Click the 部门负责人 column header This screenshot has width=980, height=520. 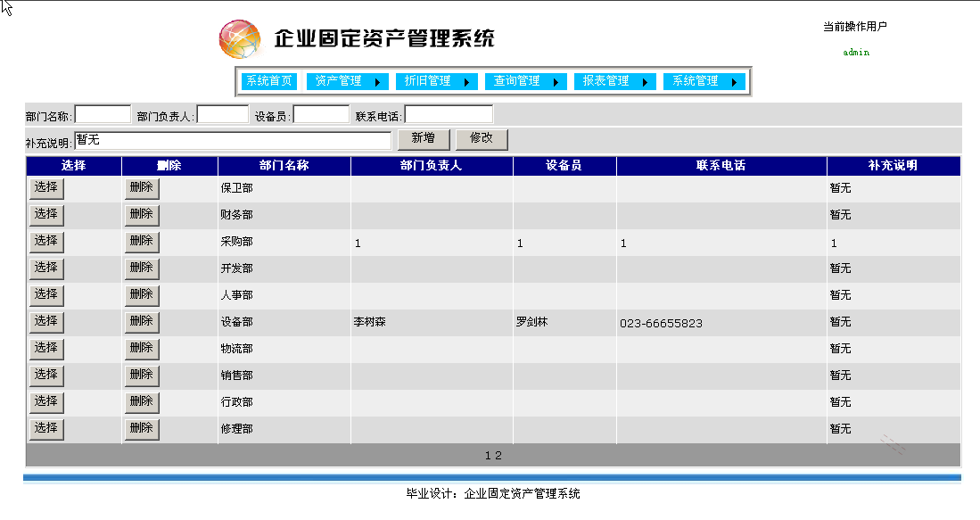coord(432,166)
